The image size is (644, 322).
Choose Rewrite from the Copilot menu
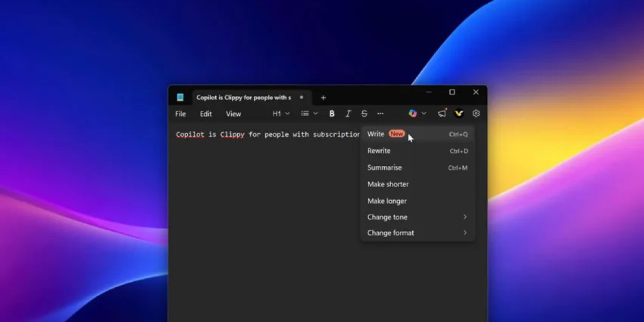tap(379, 151)
